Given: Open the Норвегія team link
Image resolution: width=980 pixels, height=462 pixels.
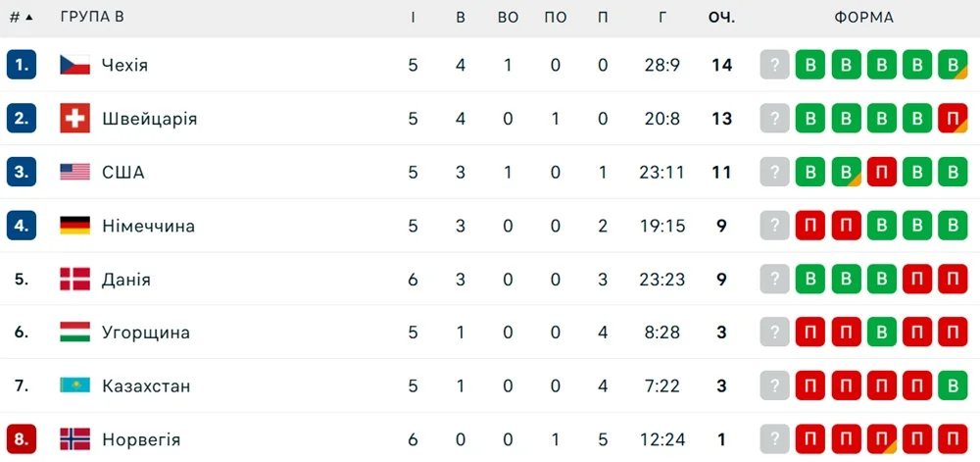Looking at the screenshot, I should (x=140, y=438).
